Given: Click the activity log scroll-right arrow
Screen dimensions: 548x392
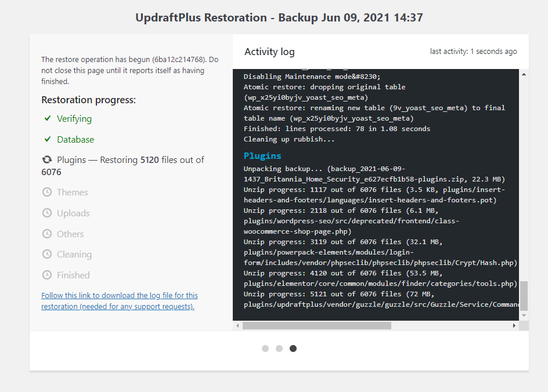Looking at the screenshot, I should (514, 326).
